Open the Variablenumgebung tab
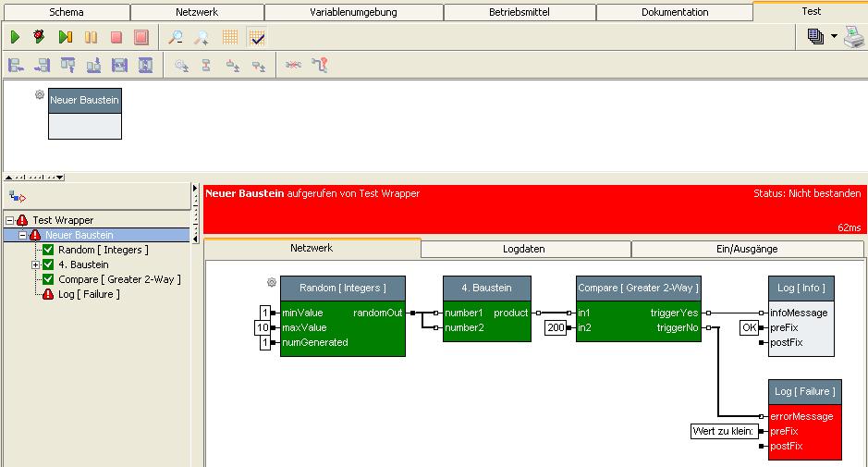Viewport: 868px width, 467px height. 353,12
